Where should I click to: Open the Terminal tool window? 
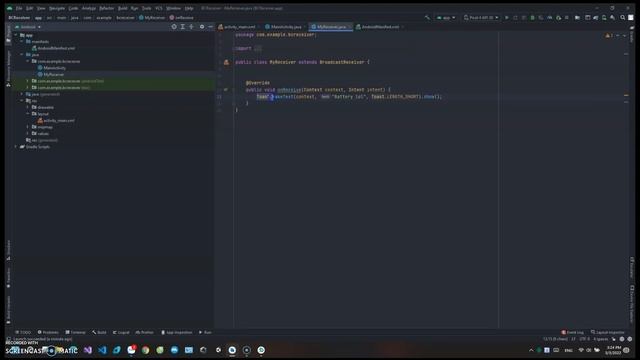pos(76,332)
